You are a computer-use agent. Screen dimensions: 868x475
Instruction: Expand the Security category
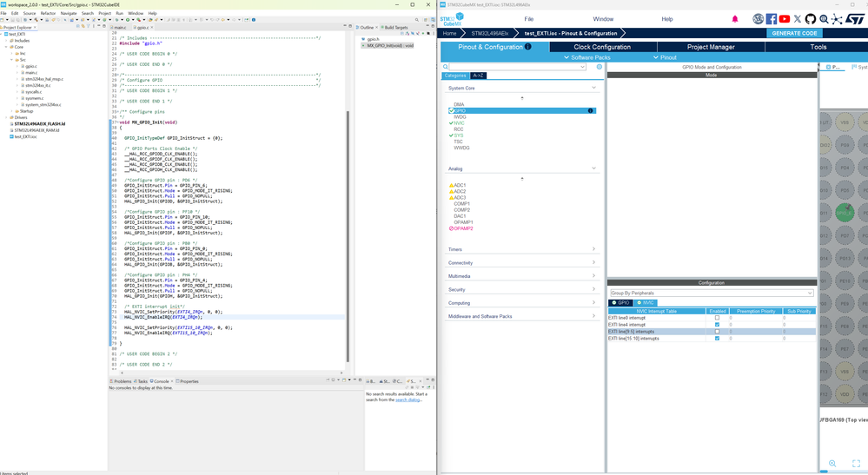pos(593,288)
